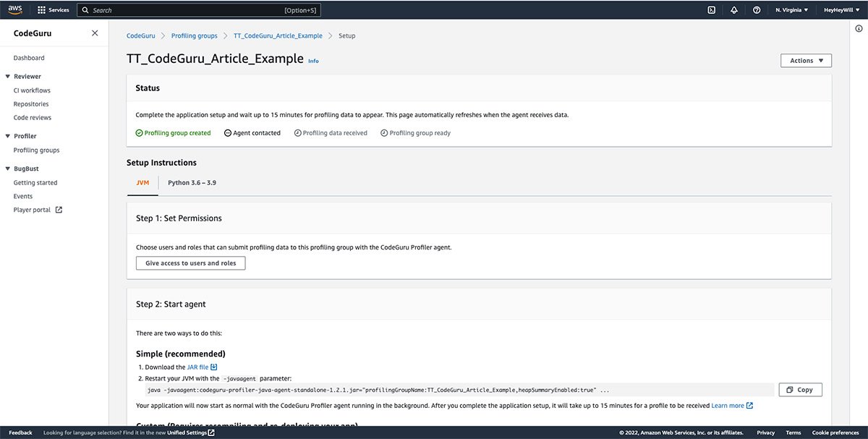Viewport: 868px width, 439px height.
Task: Select the JVM setup tab
Action: coord(142,183)
